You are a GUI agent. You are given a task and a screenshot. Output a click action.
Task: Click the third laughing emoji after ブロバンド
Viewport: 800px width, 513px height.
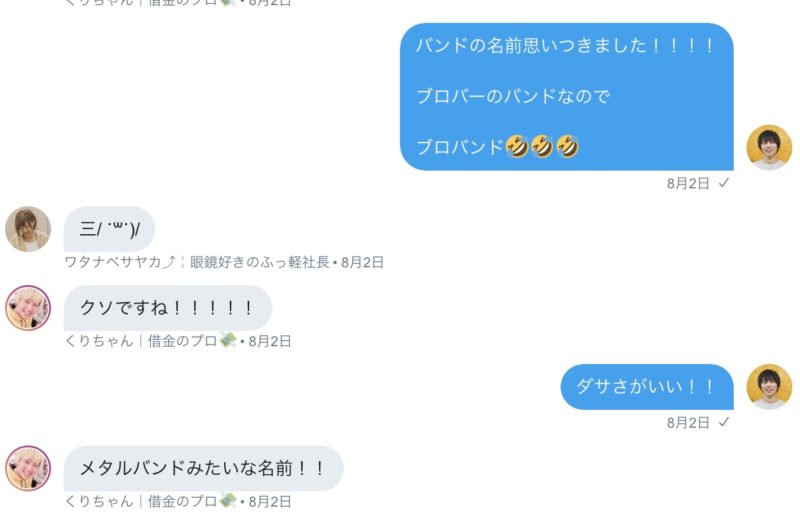[x=567, y=147]
